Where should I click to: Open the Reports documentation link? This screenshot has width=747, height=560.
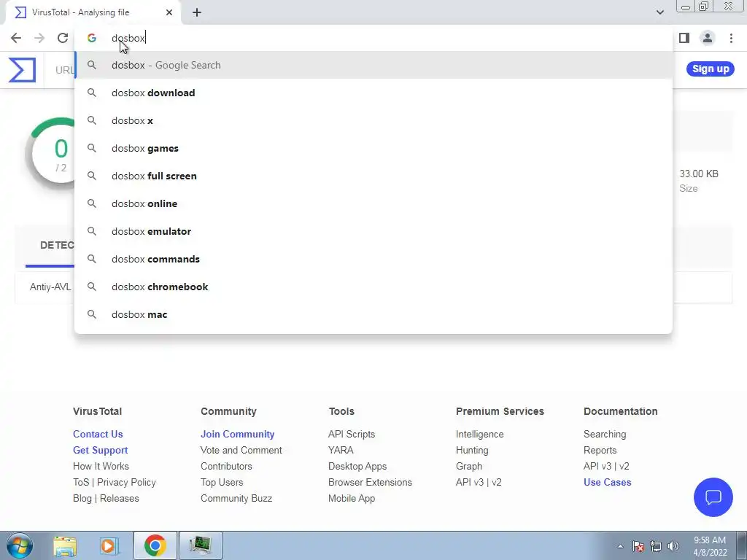pyautogui.click(x=600, y=450)
